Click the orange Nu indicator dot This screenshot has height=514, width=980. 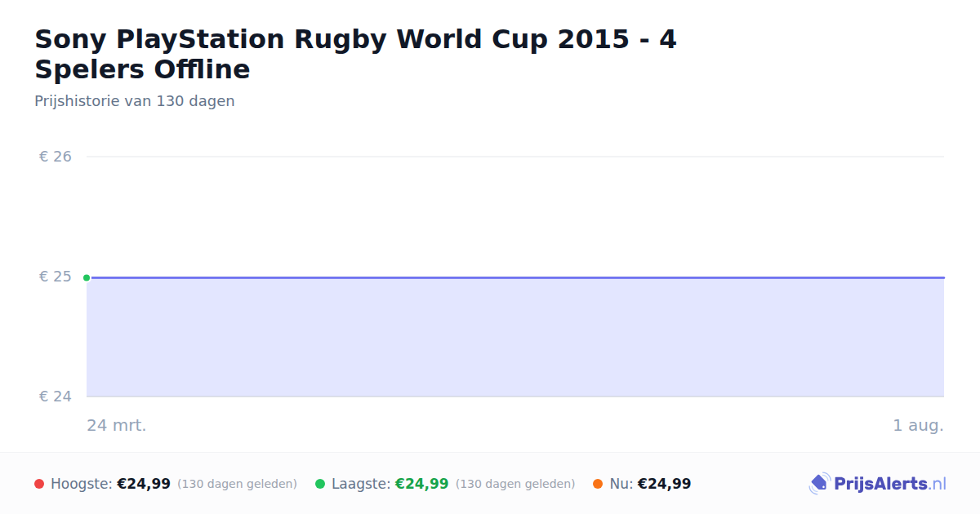(598, 484)
